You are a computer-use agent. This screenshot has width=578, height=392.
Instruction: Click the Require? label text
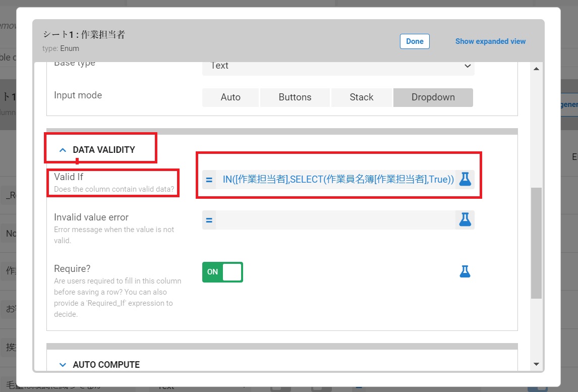(72, 268)
